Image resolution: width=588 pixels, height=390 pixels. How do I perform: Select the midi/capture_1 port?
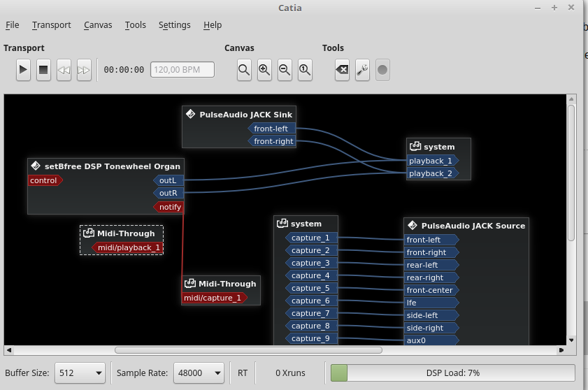[x=214, y=298]
